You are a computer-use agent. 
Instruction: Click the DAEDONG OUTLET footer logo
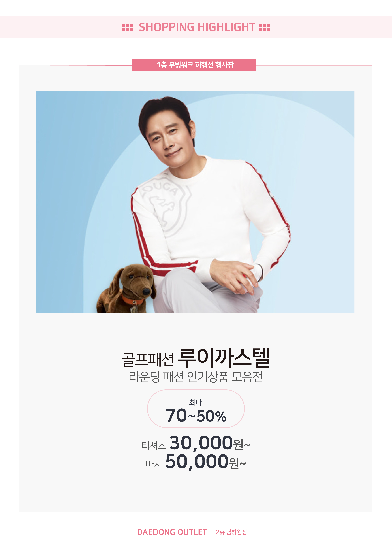(172, 532)
